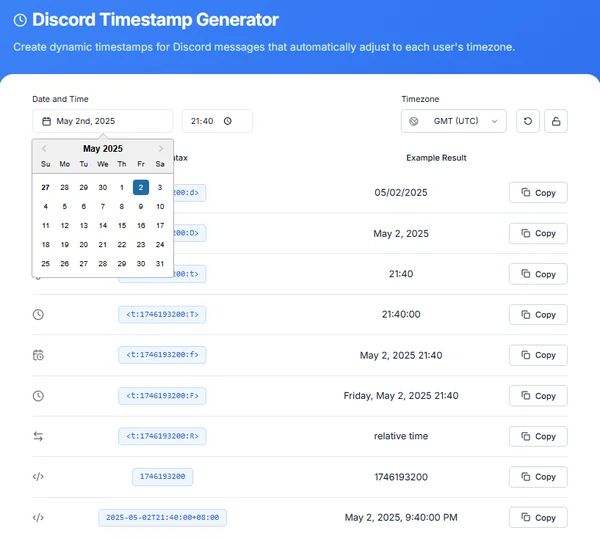Image resolution: width=600 pixels, height=539 pixels.
Task: Click the relative time example text
Action: click(x=401, y=436)
